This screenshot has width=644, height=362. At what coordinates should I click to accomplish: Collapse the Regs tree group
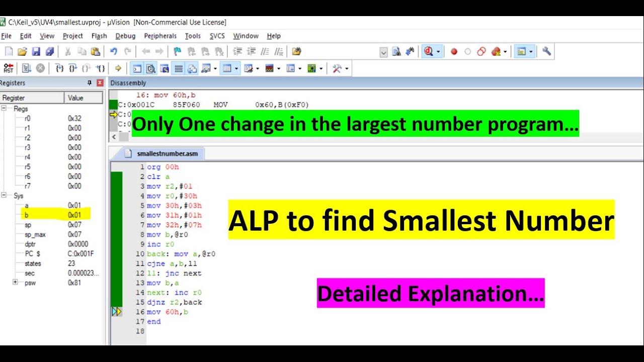[x=4, y=109]
